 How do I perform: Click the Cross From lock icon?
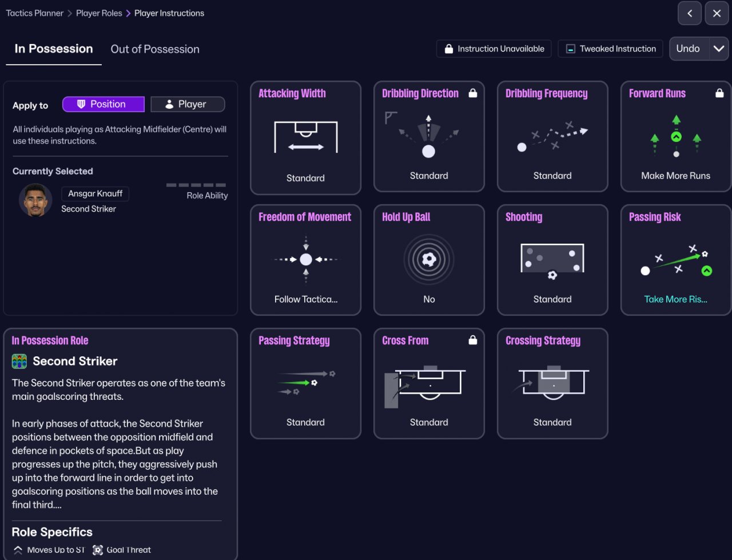pyautogui.click(x=473, y=340)
